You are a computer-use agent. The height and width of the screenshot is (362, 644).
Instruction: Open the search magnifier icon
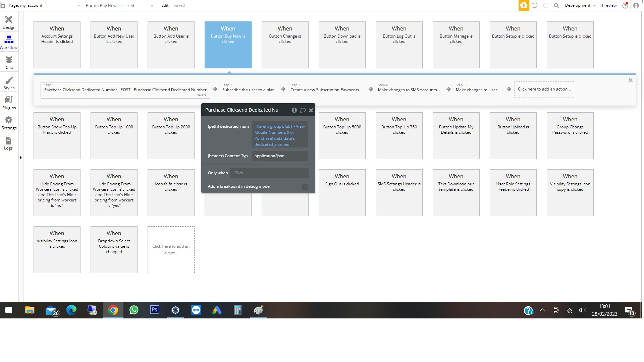[x=556, y=5]
